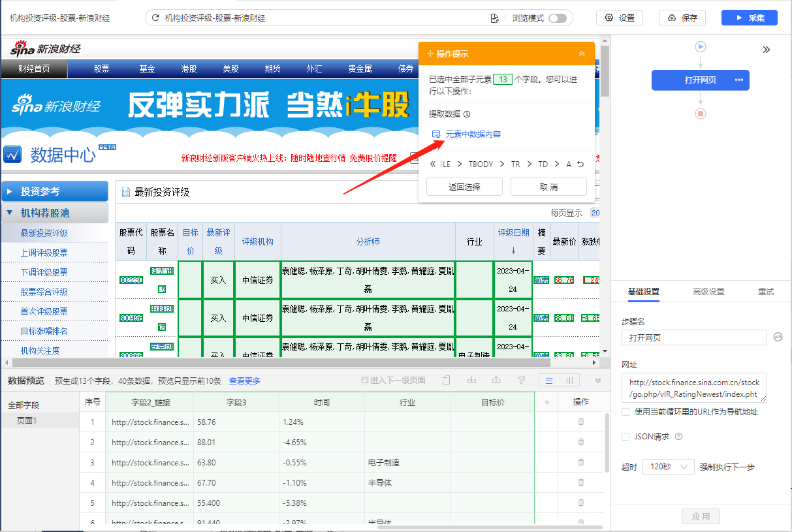Viewport: 792px width, 532px height.
Task: Collapse workflow panel with double-chevron icon
Action: (x=767, y=50)
